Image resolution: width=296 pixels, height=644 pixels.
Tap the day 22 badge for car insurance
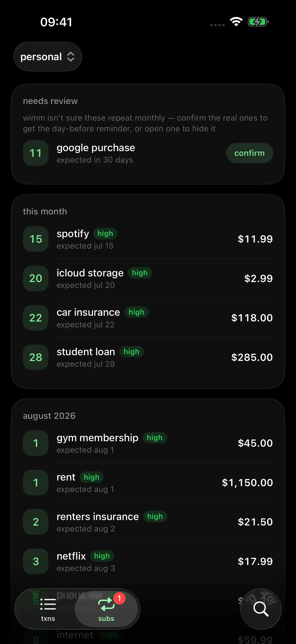[36, 318]
